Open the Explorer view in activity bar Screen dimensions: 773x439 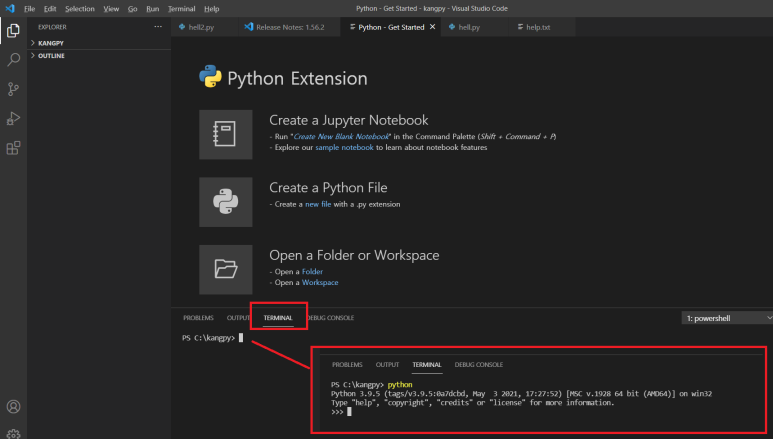13,31
